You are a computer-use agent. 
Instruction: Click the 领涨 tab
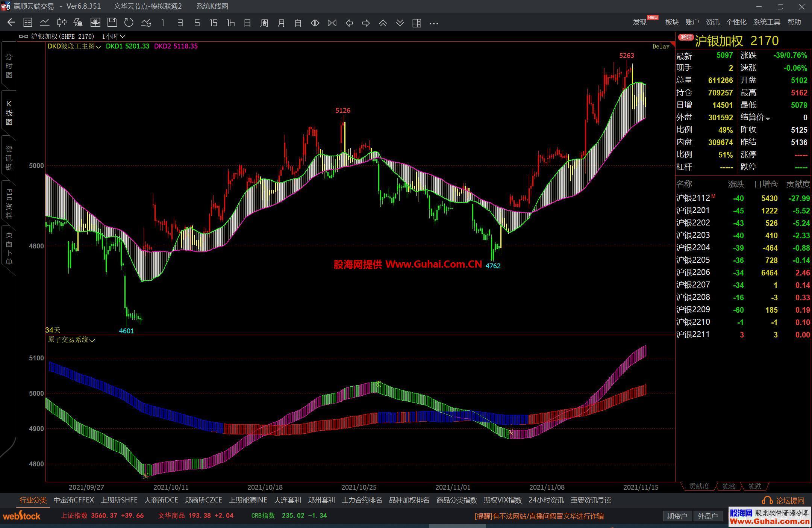pyautogui.click(x=729, y=486)
